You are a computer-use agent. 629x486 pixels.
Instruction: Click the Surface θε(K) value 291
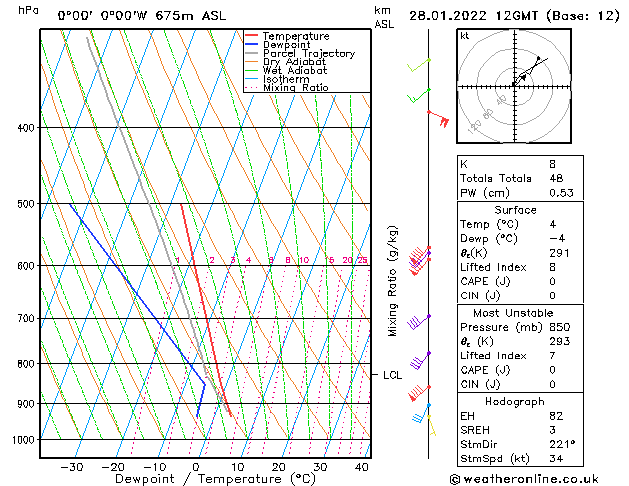pos(560,253)
